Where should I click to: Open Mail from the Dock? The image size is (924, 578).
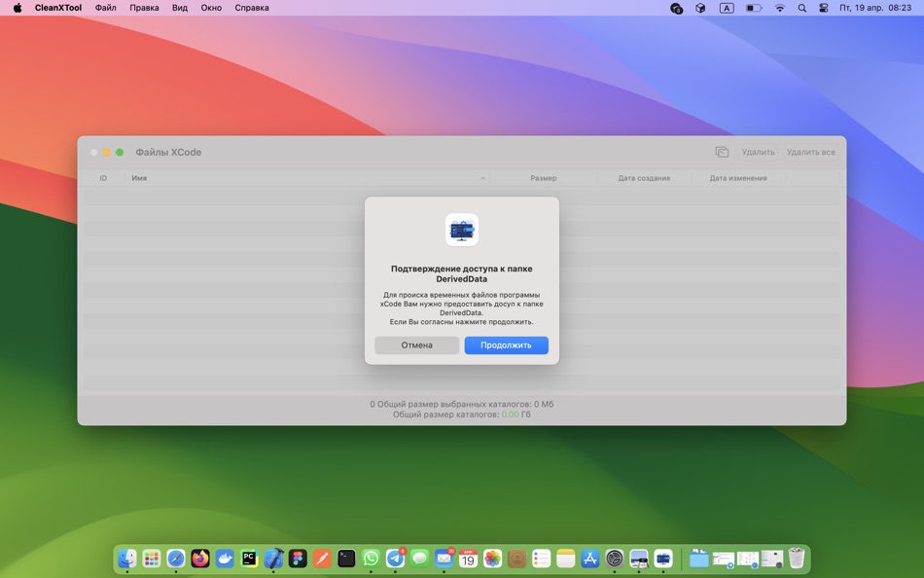(444, 558)
